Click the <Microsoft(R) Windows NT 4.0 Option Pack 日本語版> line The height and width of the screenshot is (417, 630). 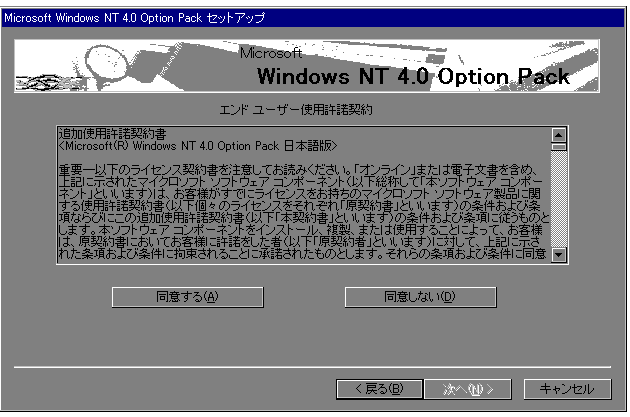point(198,145)
